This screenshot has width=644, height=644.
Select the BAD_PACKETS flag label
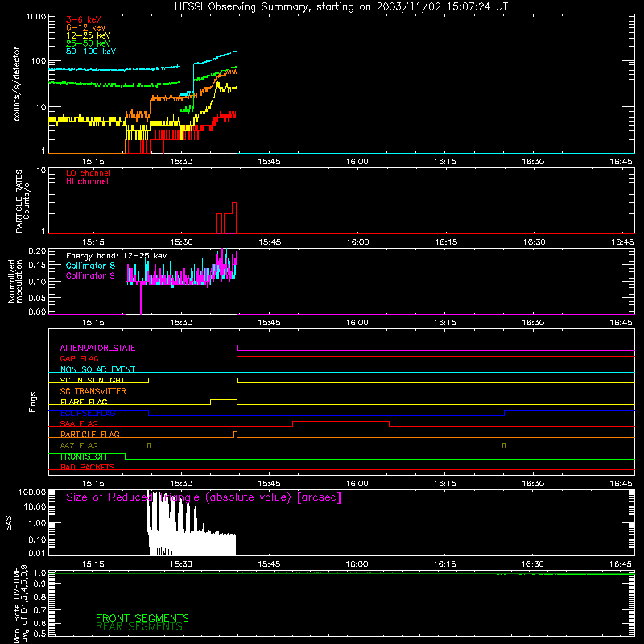click(x=88, y=467)
